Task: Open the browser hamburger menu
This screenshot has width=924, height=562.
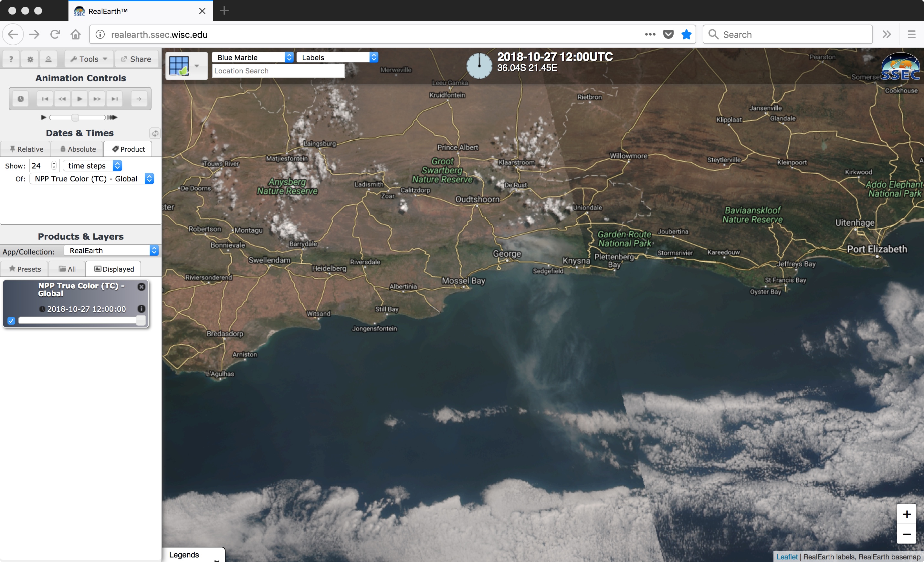Action: pos(912,35)
